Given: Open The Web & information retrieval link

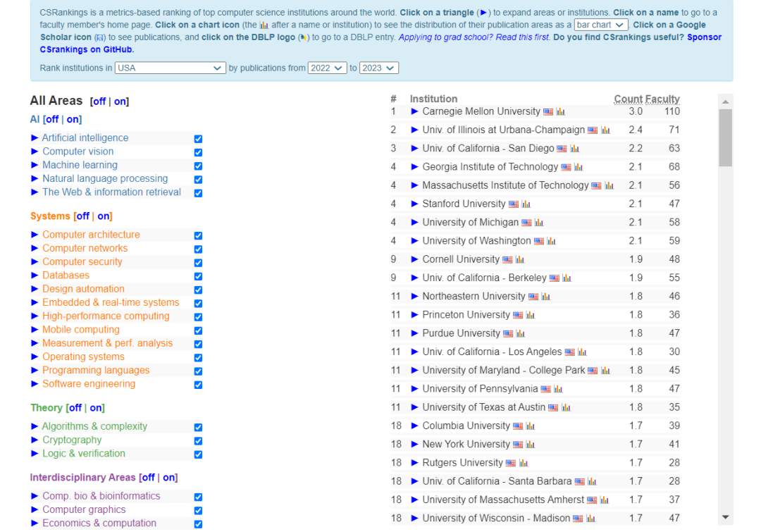Looking at the screenshot, I should pos(111,192).
